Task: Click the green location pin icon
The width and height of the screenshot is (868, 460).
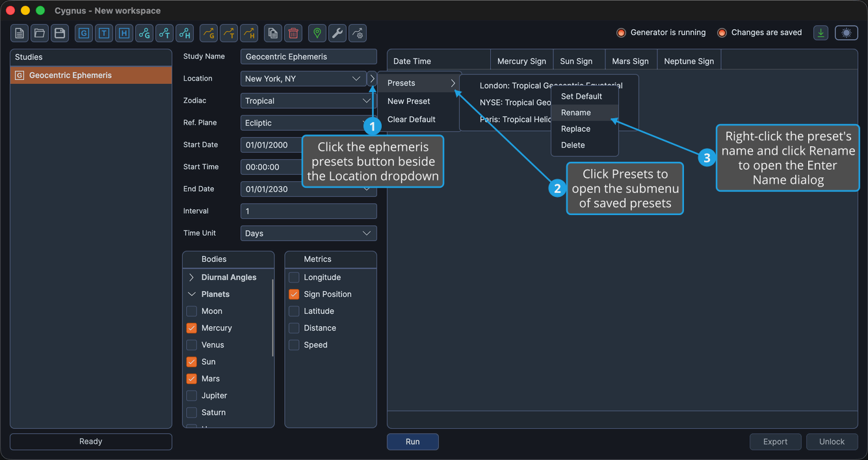Action: 317,33
